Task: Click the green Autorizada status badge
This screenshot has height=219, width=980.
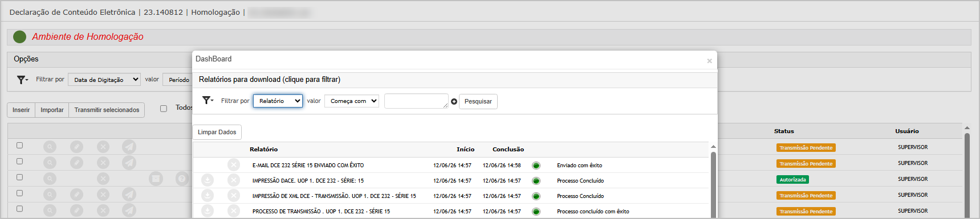Action: (x=792, y=179)
